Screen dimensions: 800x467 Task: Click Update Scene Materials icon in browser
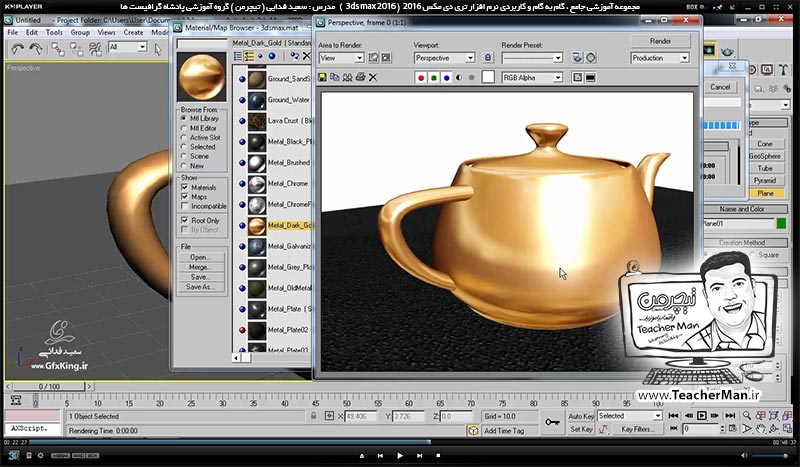(x=294, y=56)
